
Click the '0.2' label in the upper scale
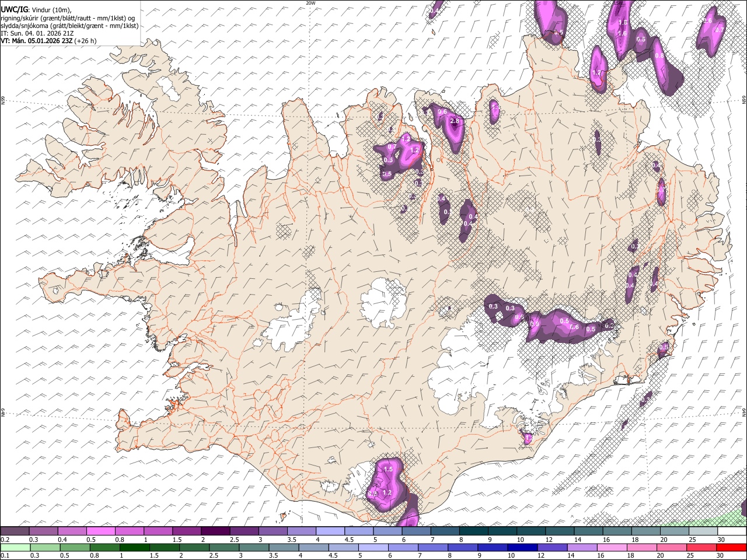tap(4, 540)
